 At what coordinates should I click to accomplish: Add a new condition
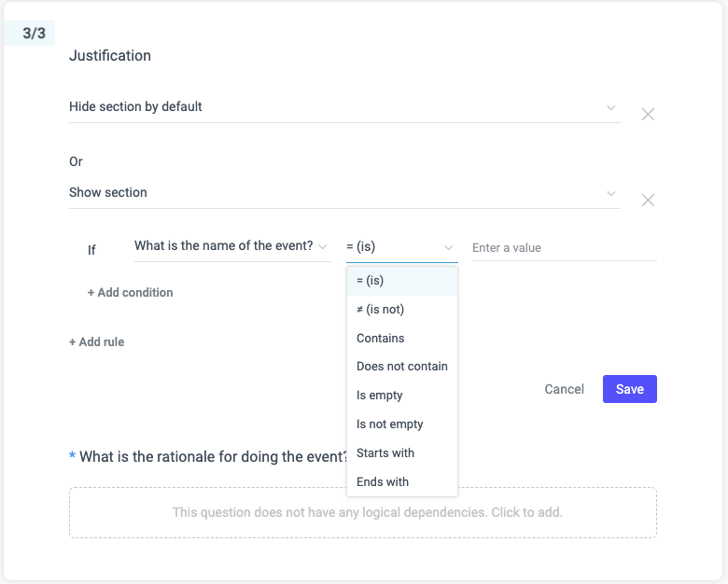point(130,292)
